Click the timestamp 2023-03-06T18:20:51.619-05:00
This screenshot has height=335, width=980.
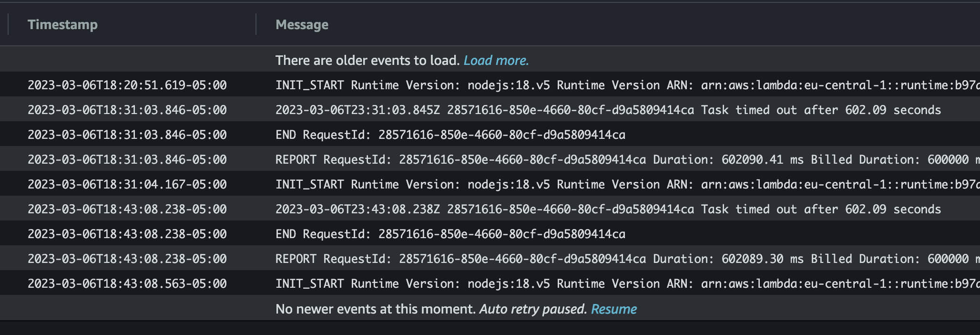127,85
